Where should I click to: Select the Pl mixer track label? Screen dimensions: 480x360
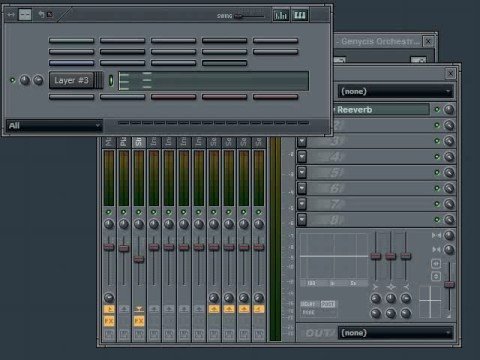(124, 142)
